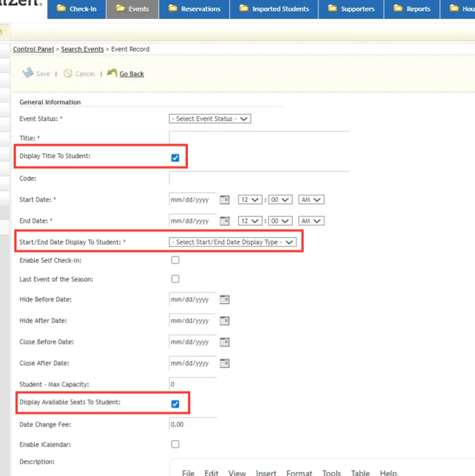475x476 pixels.
Task: Click the Save disk icon
Action: 28,73
